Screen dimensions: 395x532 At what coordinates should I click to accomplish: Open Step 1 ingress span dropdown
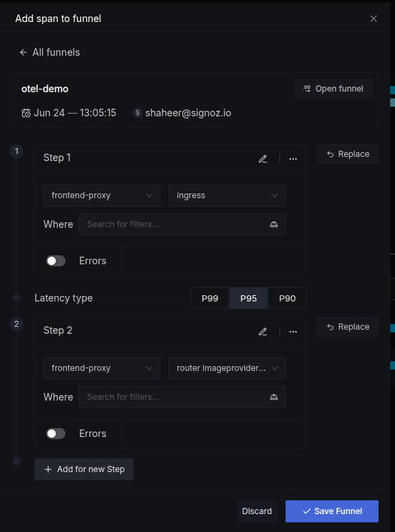point(227,195)
